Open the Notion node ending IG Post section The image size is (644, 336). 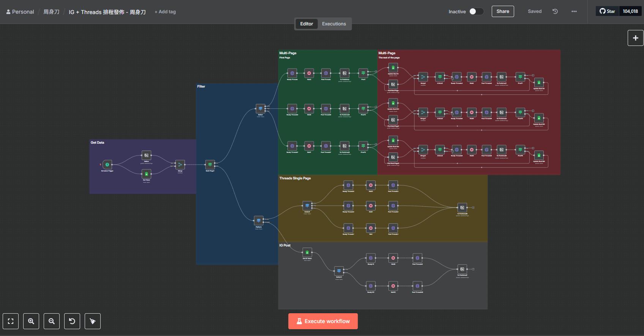(462, 269)
